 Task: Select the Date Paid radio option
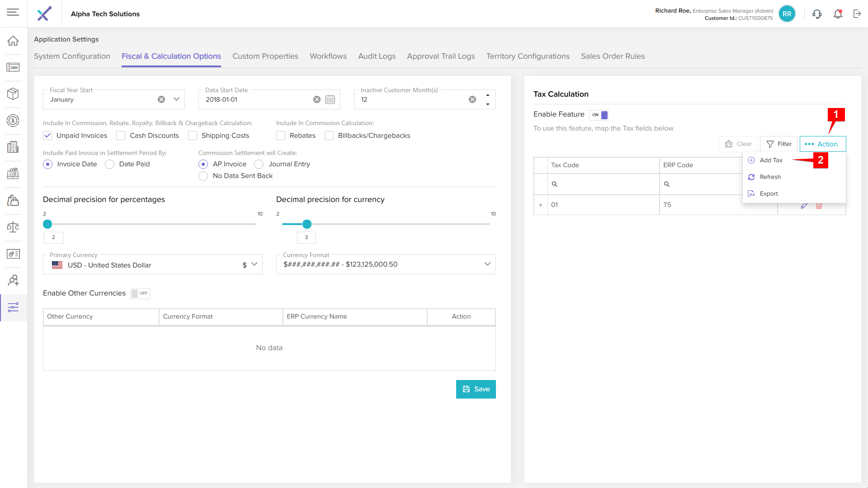click(110, 164)
